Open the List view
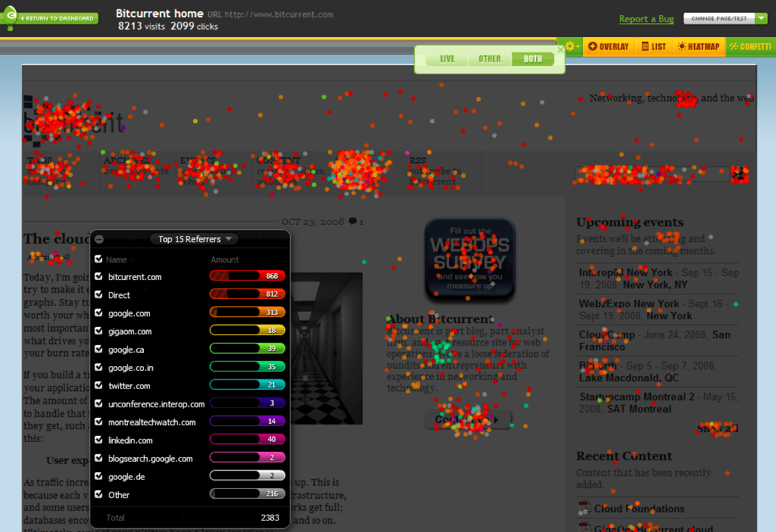776x532 pixels. coord(654,46)
